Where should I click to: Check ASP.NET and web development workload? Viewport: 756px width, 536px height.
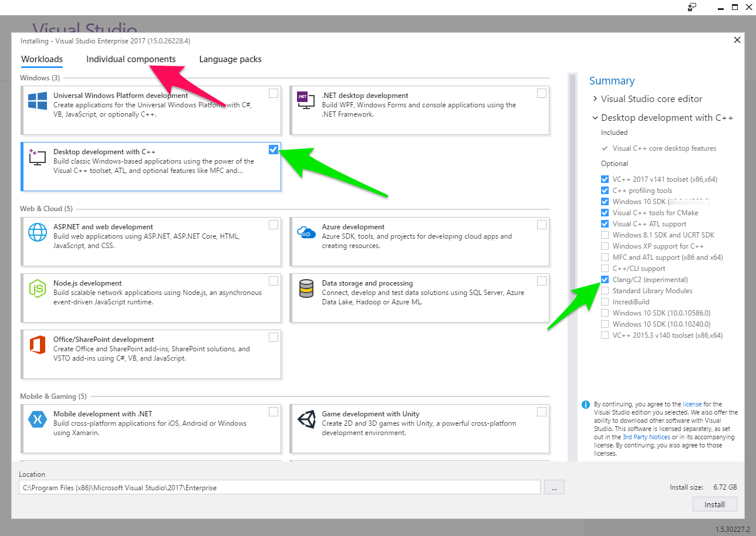274,225
